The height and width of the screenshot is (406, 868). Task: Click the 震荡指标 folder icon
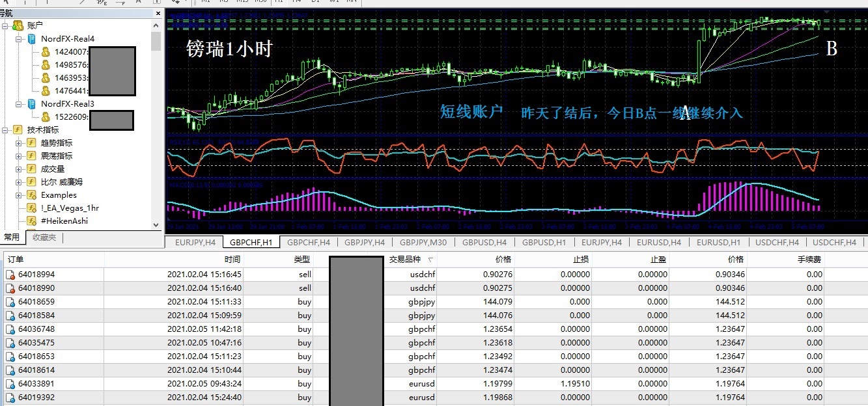point(31,156)
